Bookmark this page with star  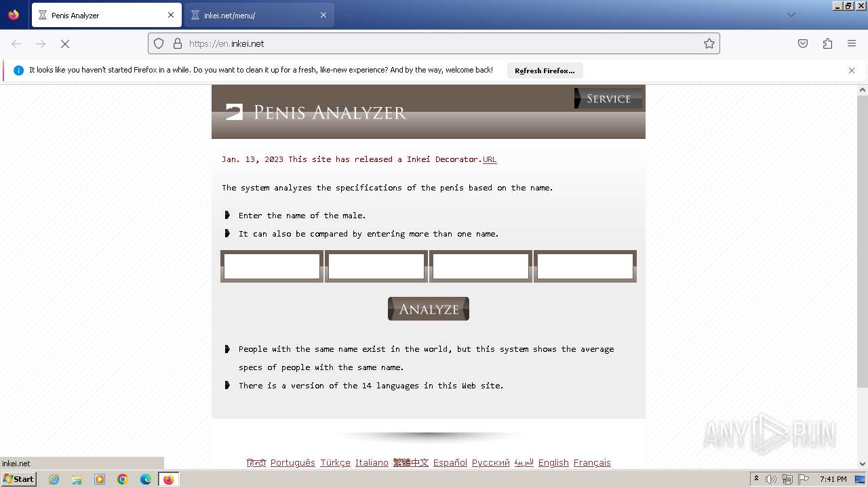pos(709,43)
